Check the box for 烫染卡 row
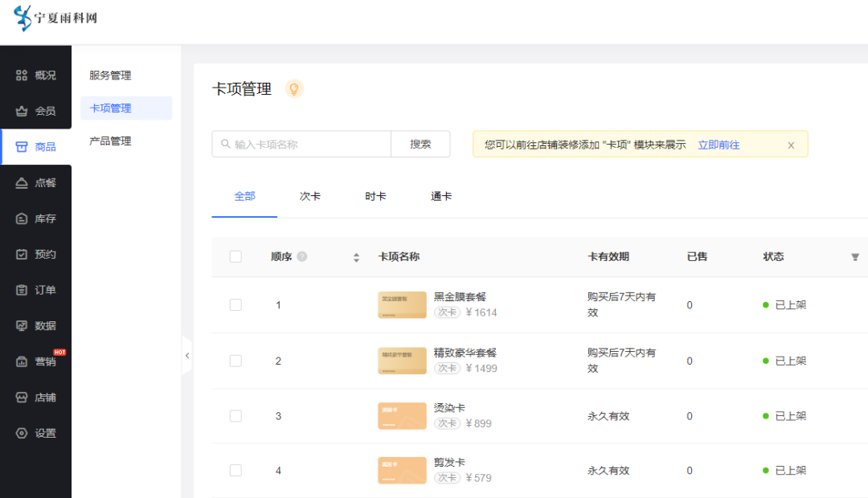 [235, 415]
